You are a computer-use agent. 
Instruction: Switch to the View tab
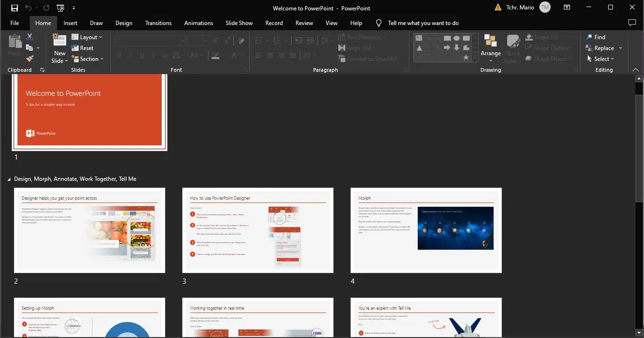point(331,23)
